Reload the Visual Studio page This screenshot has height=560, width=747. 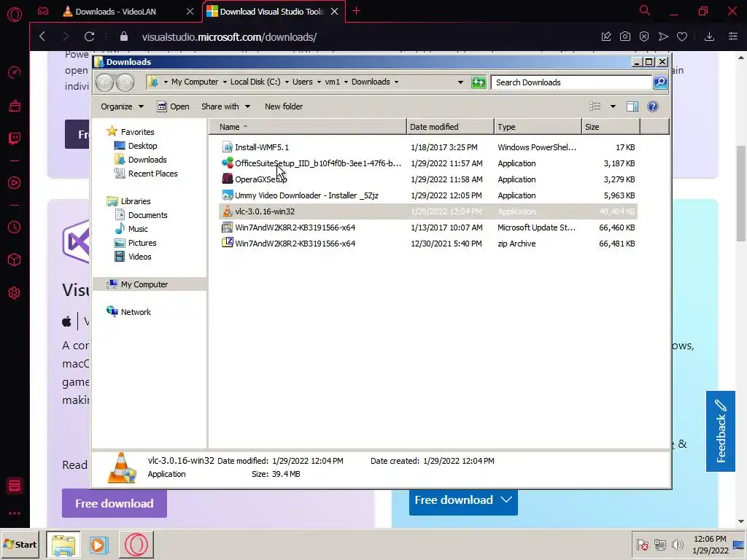[89, 36]
